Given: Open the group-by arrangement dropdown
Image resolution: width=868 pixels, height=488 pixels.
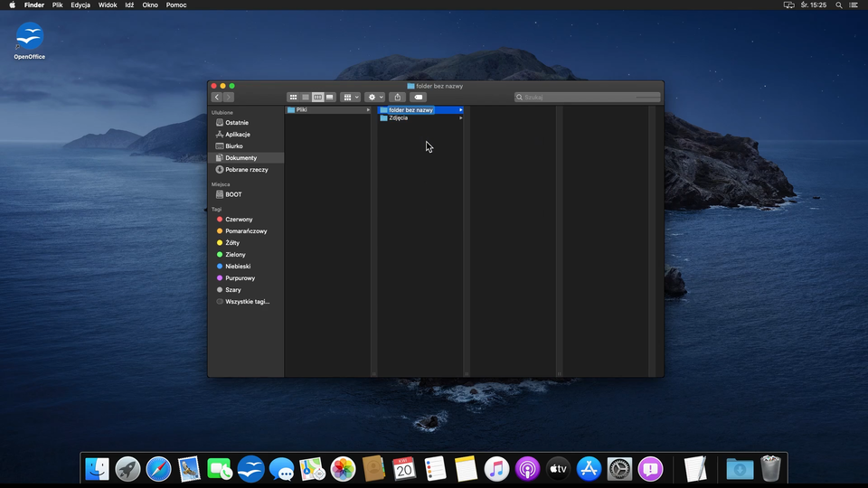Looking at the screenshot, I should click(350, 97).
